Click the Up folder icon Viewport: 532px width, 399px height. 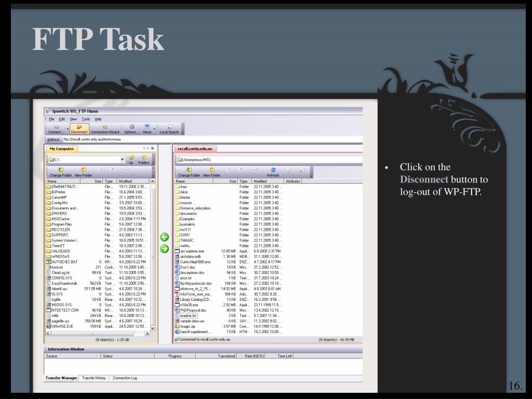tap(131, 159)
